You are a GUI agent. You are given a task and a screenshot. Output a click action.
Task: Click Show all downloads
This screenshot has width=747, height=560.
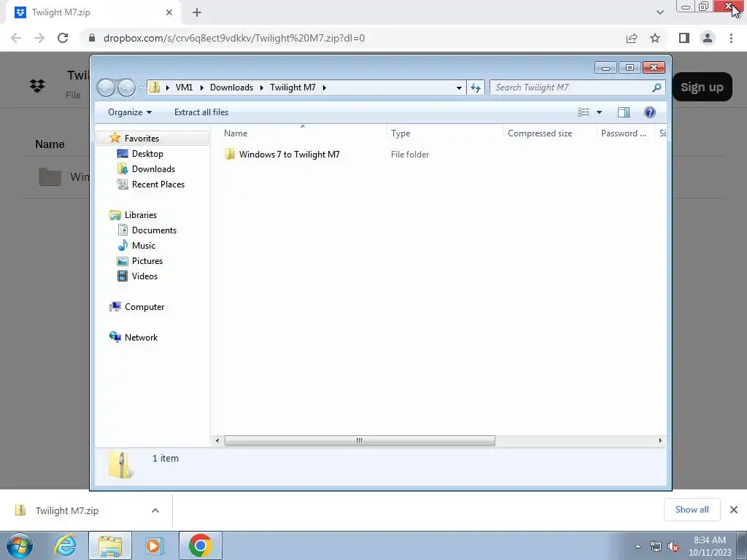(x=692, y=510)
